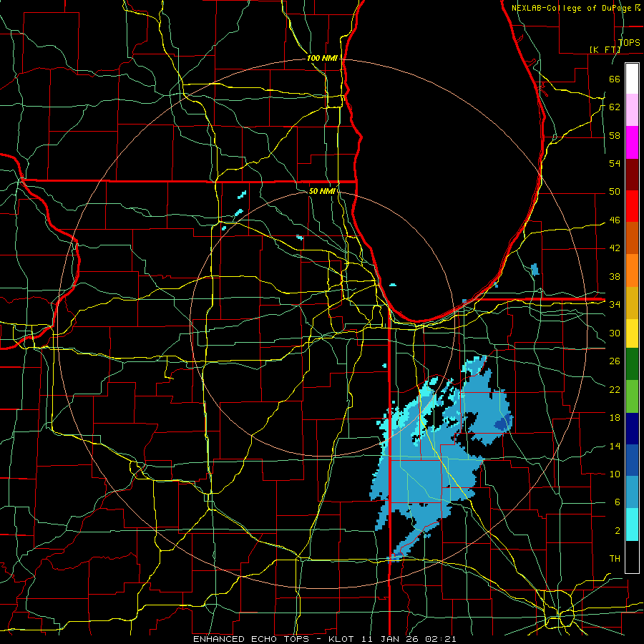Pick the cyan legend swatch

[x=632, y=525]
